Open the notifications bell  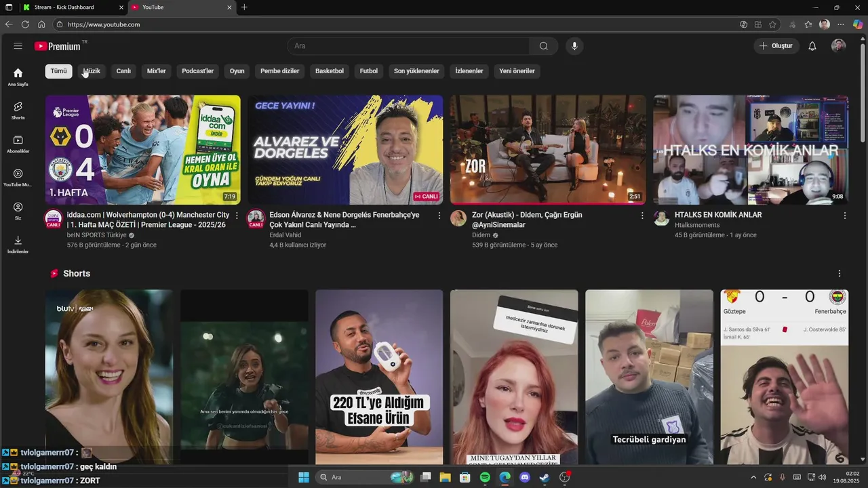coord(812,46)
